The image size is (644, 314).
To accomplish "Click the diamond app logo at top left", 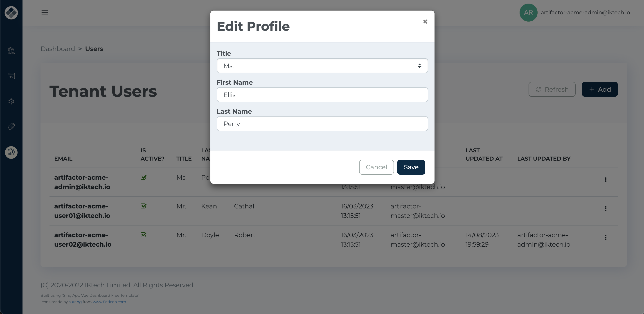I will point(11,13).
